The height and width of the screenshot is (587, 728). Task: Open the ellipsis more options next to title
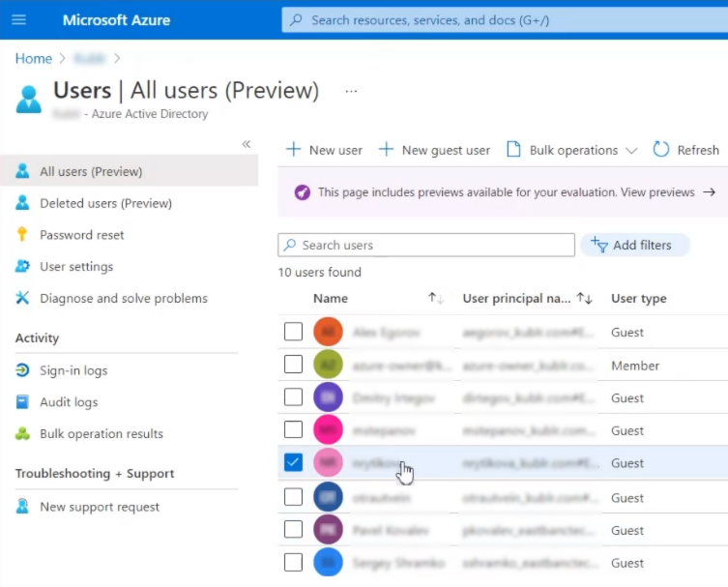pyautogui.click(x=351, y=91)
